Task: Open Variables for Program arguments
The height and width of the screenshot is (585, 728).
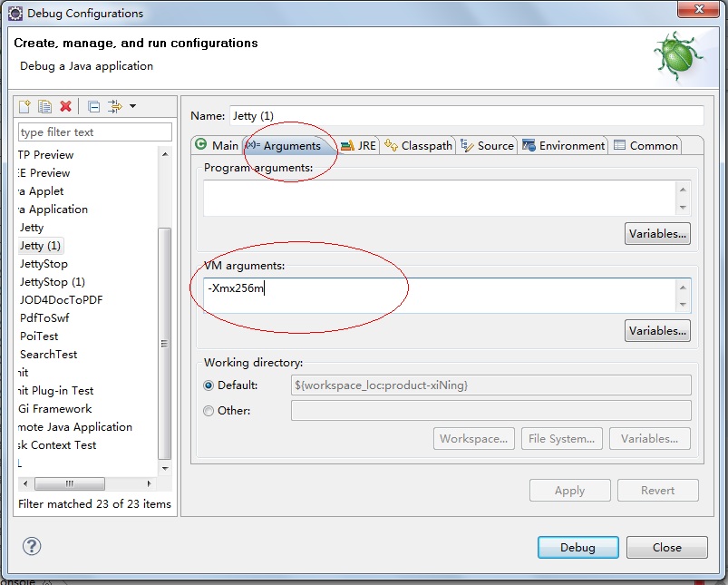Action: tap(657, 233)
